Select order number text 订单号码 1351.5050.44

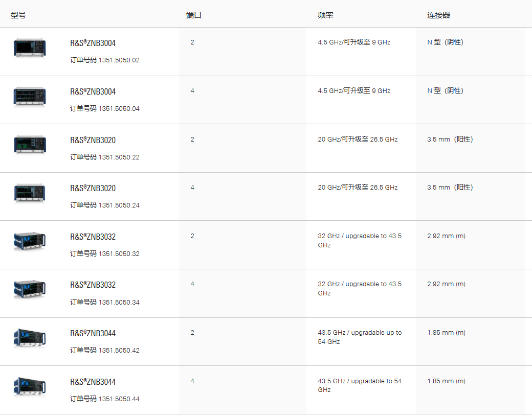[104, 399]
